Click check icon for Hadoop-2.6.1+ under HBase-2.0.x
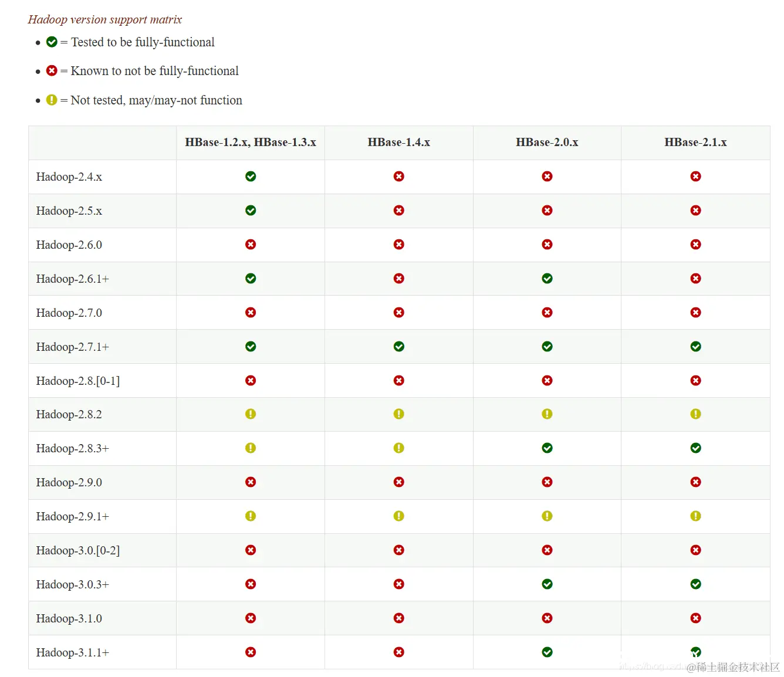 click(x=548, y=279)
